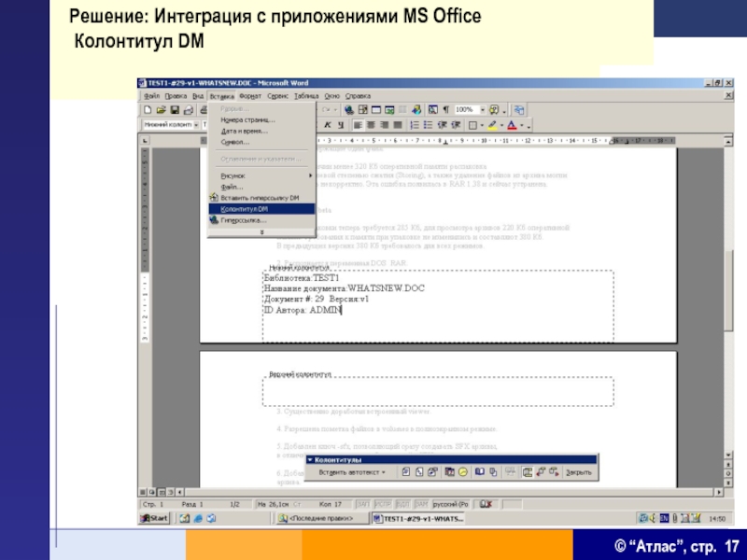Apply numbered list formatting
Screen dimensions: 747x560
click(x=415, y=125)
